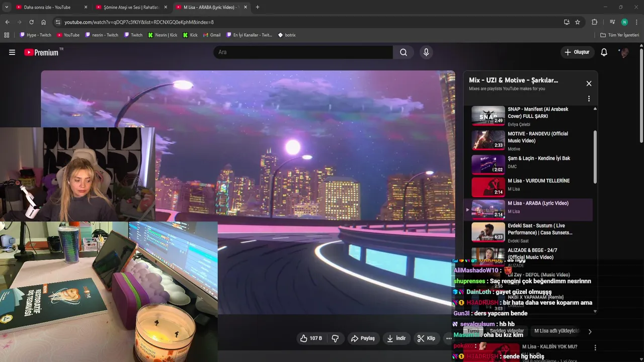The width and height of the screenshot is (644, 362).
Task: Go back in browser history
Action: (8, 22)
